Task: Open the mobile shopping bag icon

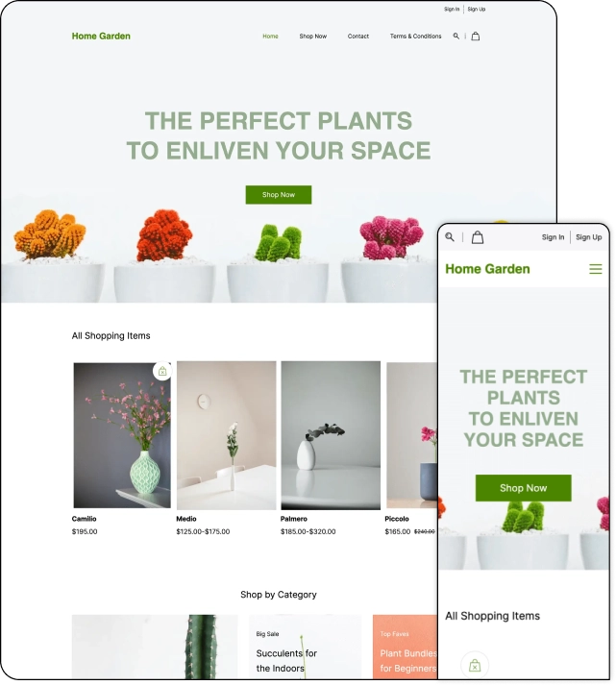Action: 478,237
